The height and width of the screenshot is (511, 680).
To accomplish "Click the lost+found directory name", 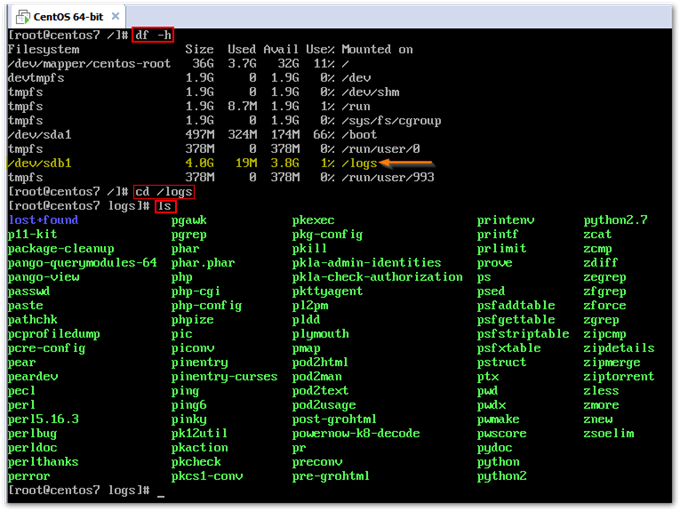I will [43, 220].
